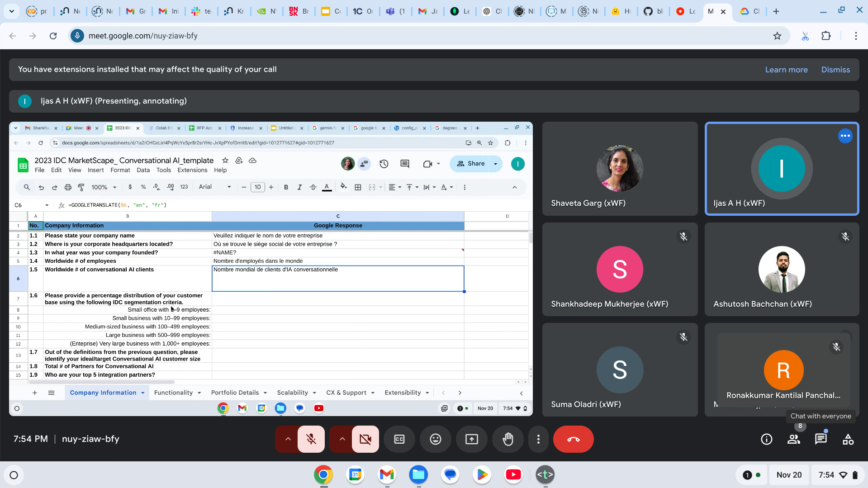Viewport: 868px width, 488px height.
Task: Show the people panel icon
Action: pyautogui.click(x=794, y=439)
